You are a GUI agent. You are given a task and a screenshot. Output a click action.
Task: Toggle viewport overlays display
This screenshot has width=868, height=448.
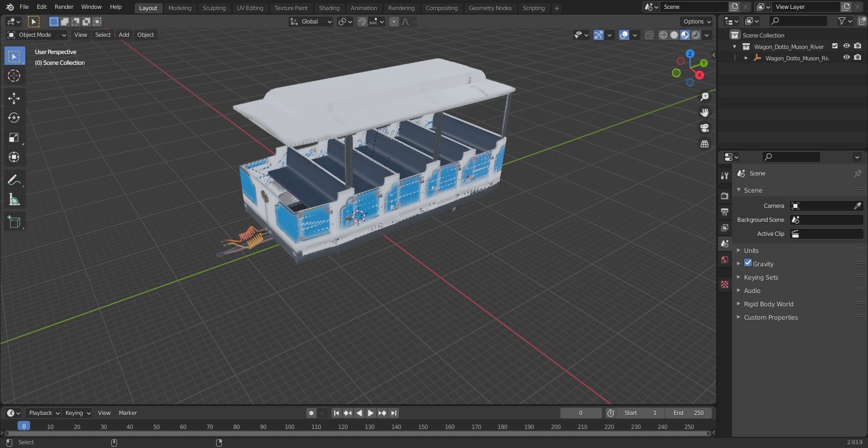(x=624, y=36)
